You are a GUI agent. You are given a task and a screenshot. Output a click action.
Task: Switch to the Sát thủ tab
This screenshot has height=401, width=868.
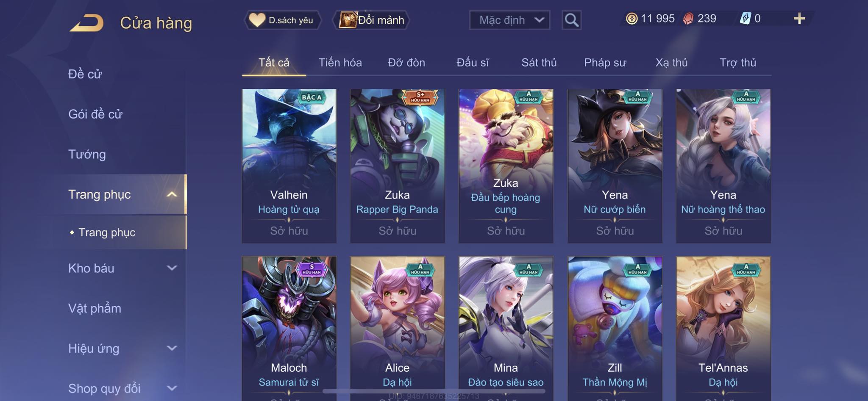(x=539, y=63)
